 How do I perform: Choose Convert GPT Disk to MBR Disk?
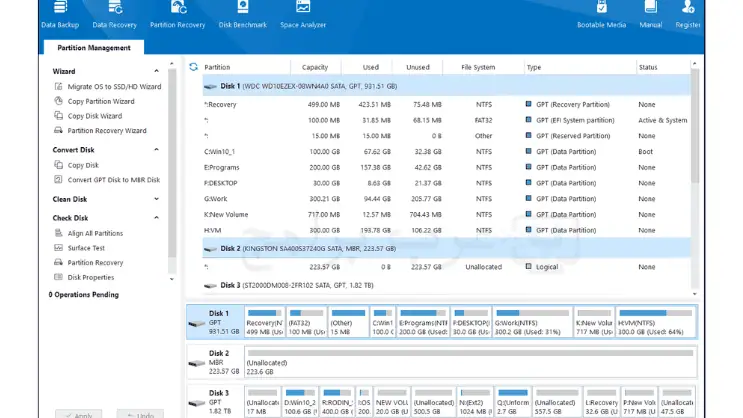pos(107,180)
